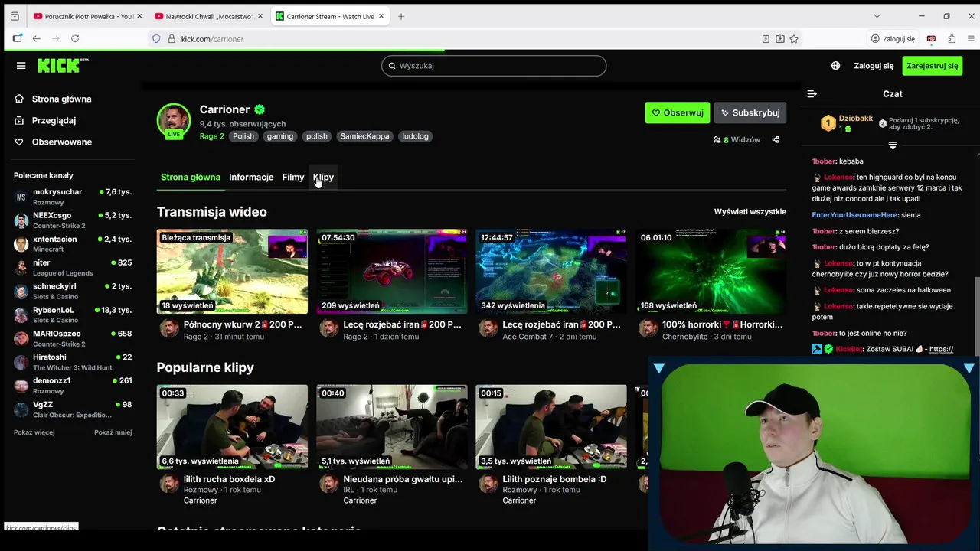Open the language globe icon
Viewport: 980px width, 551px height.
click(835, 66)
